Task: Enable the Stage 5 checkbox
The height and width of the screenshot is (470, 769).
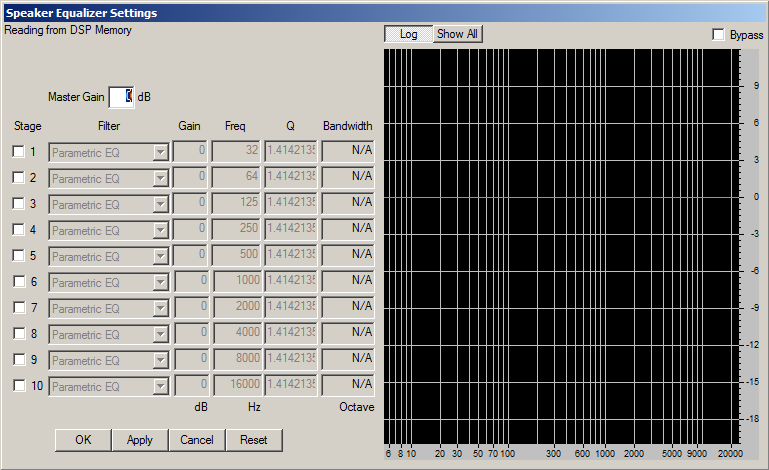Action: (18, 256)
